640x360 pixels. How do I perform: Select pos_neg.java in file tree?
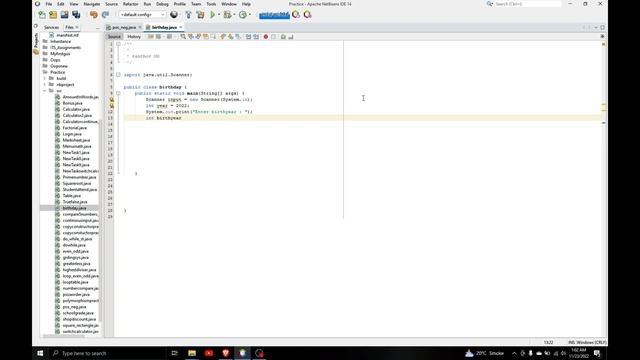(x=74, y=307)
